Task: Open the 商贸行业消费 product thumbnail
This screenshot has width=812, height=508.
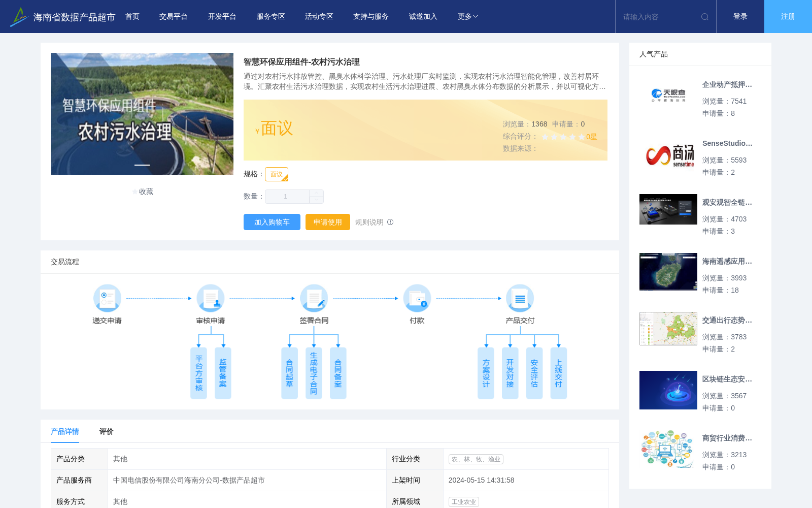Action: pos(668,449)
